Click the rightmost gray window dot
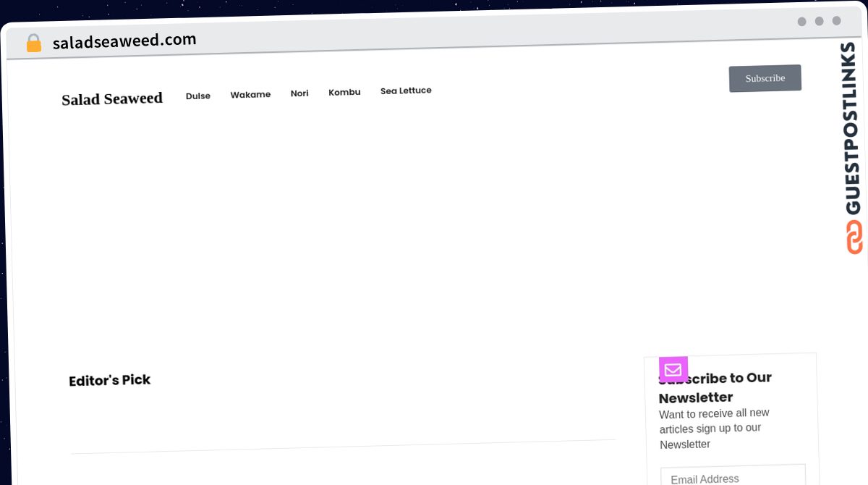 coord(836,21)
